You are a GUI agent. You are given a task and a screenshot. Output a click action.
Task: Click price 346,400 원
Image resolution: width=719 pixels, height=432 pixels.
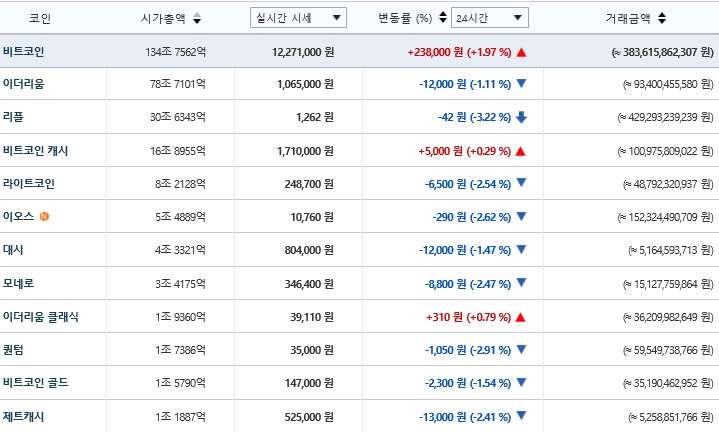[x=309, y=284]
